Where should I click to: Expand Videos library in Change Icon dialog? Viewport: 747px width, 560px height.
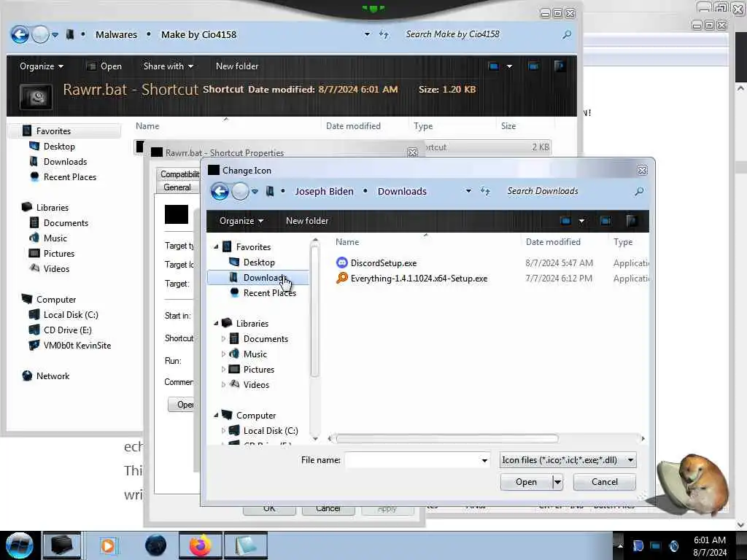pos(223,384)
